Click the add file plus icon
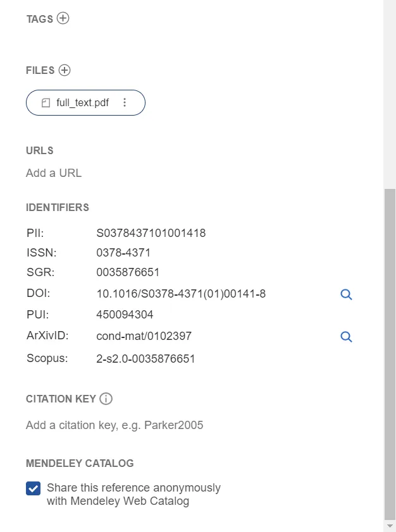 pyautogui.click(x=65, y=70)
